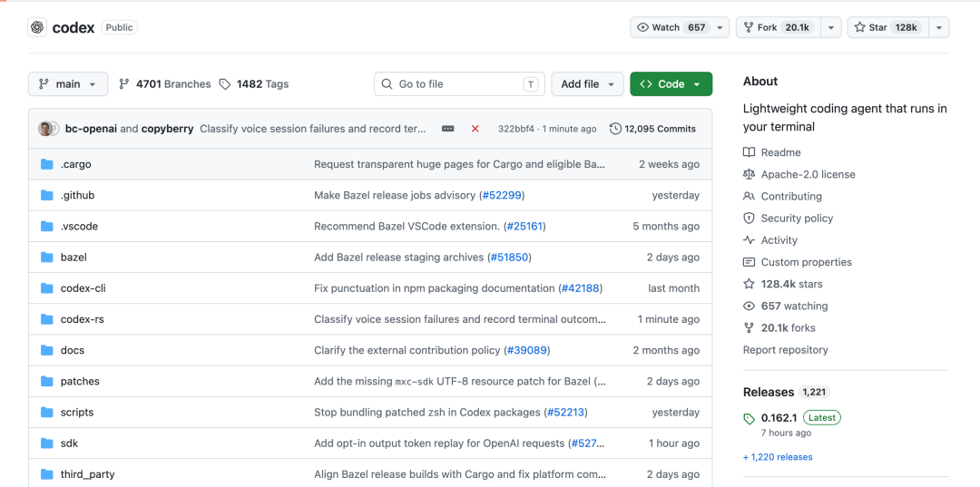Open the Star lists dropdown arrow

[x=939, y=27]
